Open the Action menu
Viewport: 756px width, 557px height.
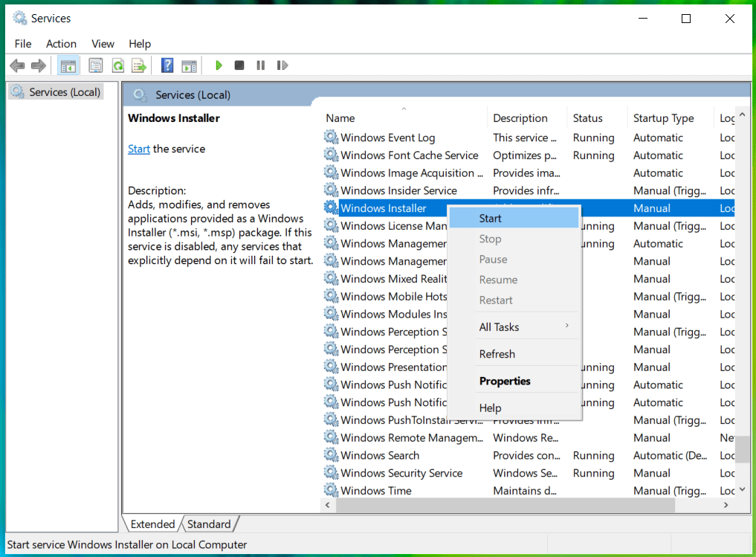tap(61, 44)
